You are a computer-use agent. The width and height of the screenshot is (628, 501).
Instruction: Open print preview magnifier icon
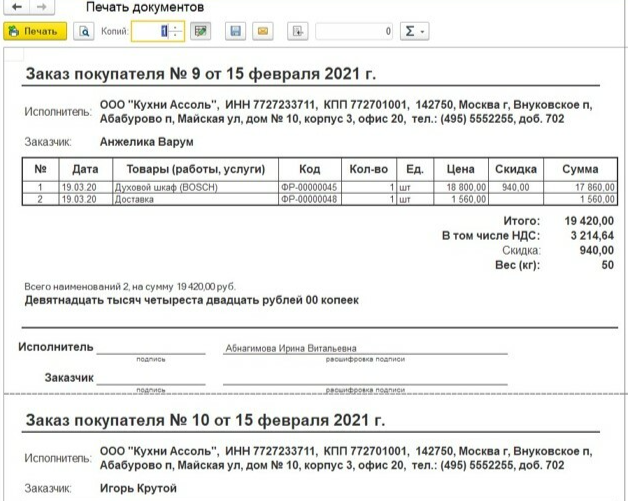coord(84,31)
